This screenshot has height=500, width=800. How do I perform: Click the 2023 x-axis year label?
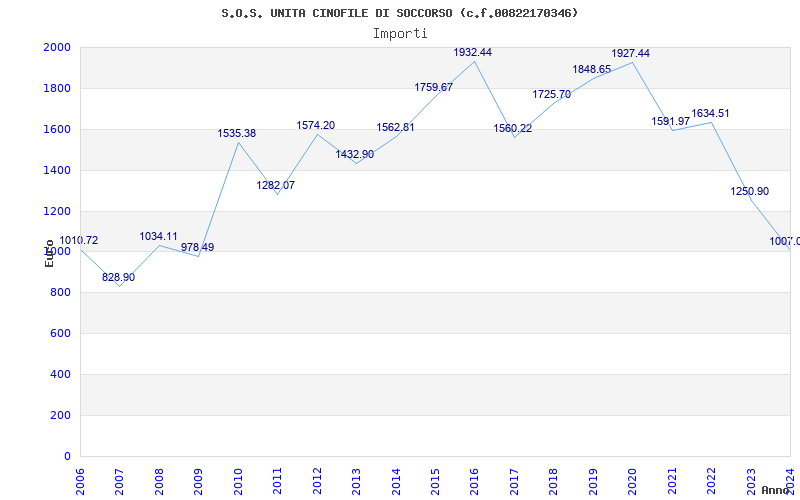[x=751, y=482]
